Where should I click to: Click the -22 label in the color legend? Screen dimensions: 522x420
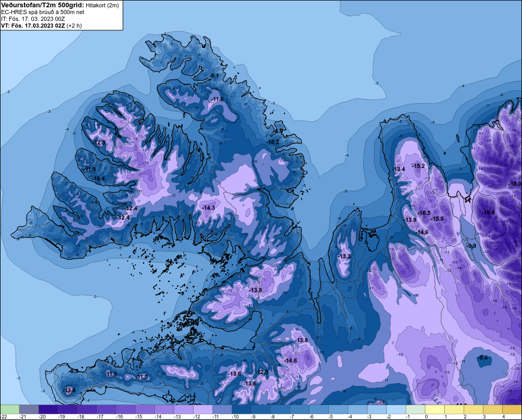4,417
